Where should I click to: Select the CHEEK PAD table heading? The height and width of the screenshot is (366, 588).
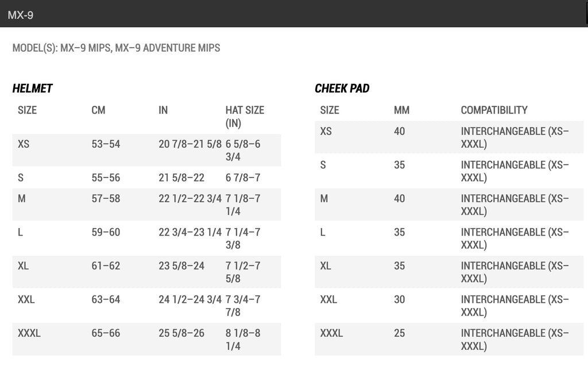click(342, 88)
